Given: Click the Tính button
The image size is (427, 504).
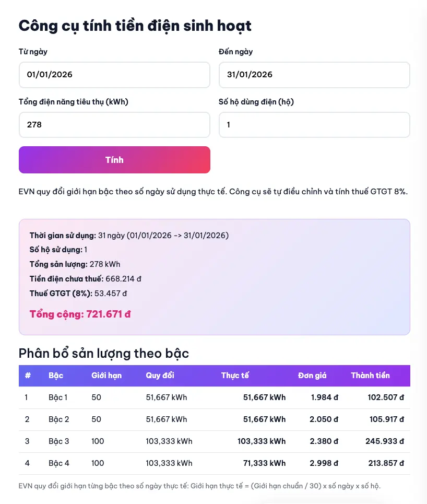Looking at the screenshot, I should tap(114, 160).
